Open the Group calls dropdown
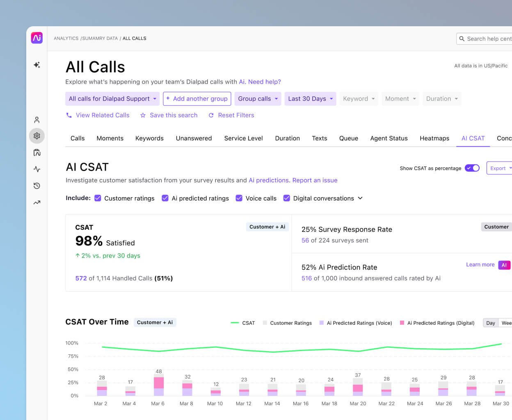Screen dimensions: 512x420 [x=258, y=98]
